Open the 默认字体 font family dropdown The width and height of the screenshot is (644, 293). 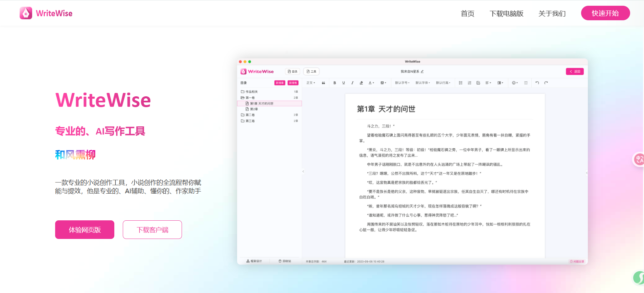click(422, 83)
